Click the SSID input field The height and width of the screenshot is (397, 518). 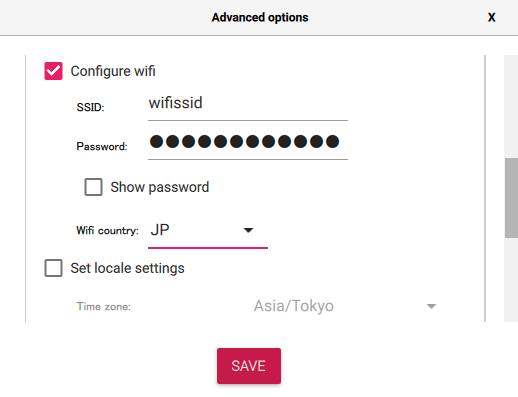coord(248,104)
